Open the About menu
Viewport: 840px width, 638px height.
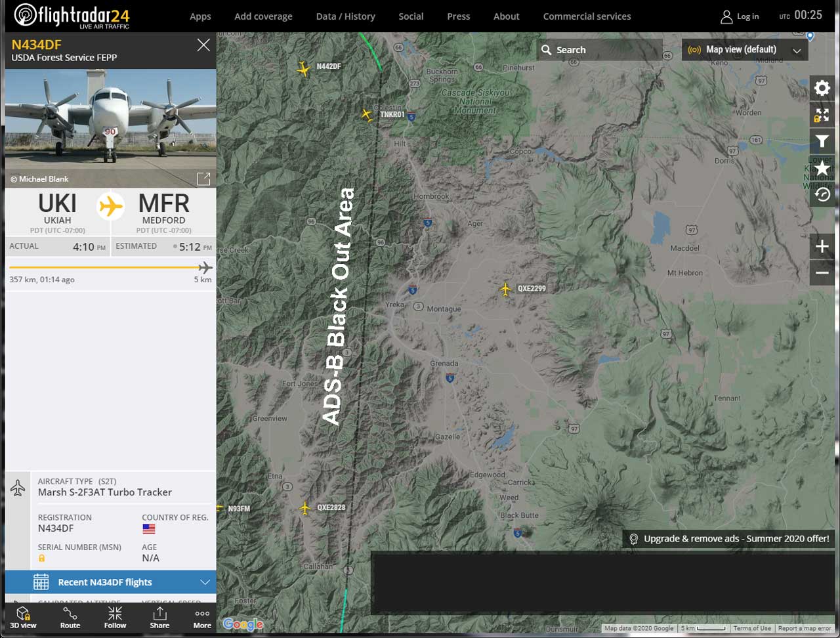pos(506,16)
